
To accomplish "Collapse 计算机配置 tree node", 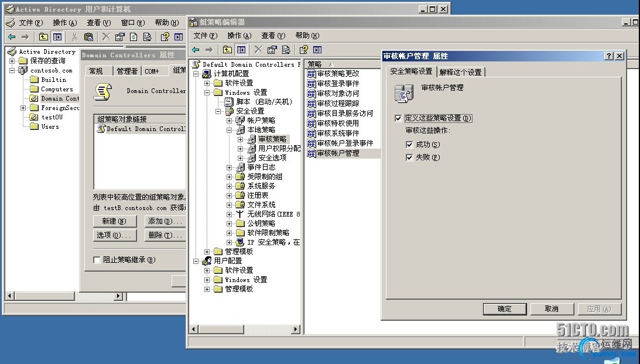I will pyautogui.click(x=196, y=74).
